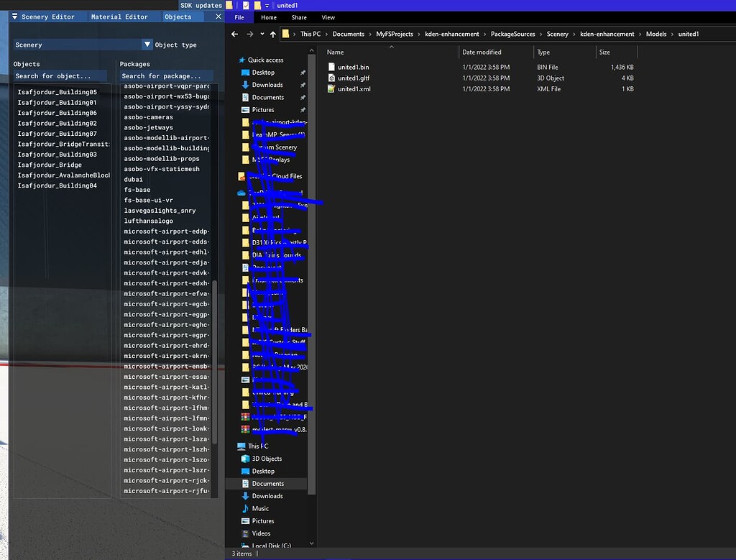Navigate to PackageSources via the breadcrumb
Image resolution: width=736 pixels, height=560 pixels.
513,34
